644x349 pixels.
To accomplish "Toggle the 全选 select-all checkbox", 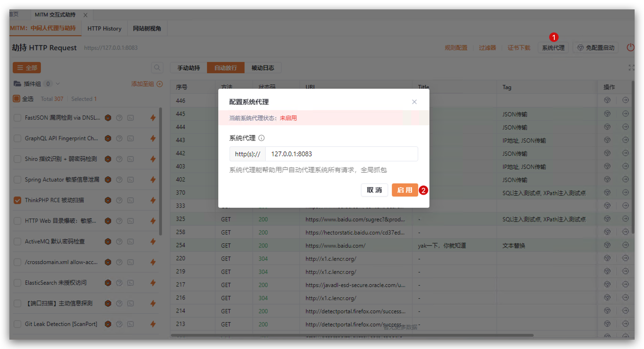I will [x=16, y=99].
